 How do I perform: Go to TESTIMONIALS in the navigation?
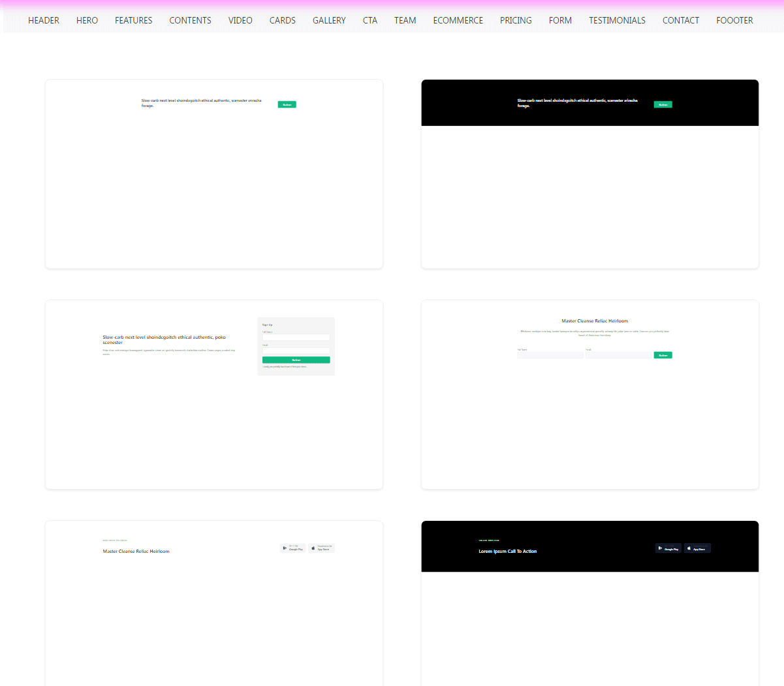(x=617, y=20)
